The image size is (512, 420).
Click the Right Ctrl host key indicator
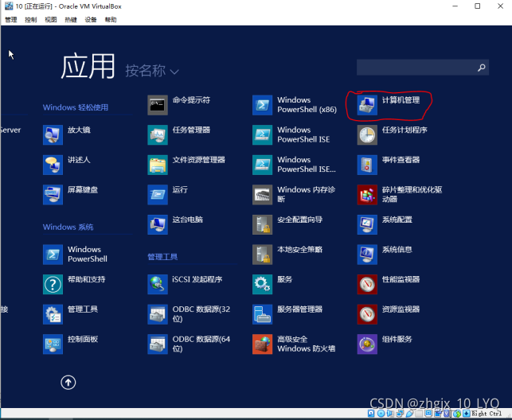coord(487,414)
